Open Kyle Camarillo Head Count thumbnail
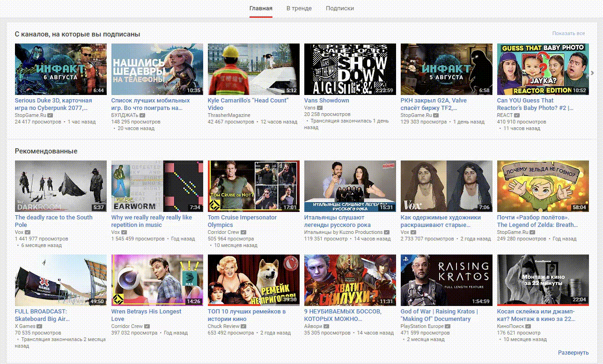 (x=254, y=69)
